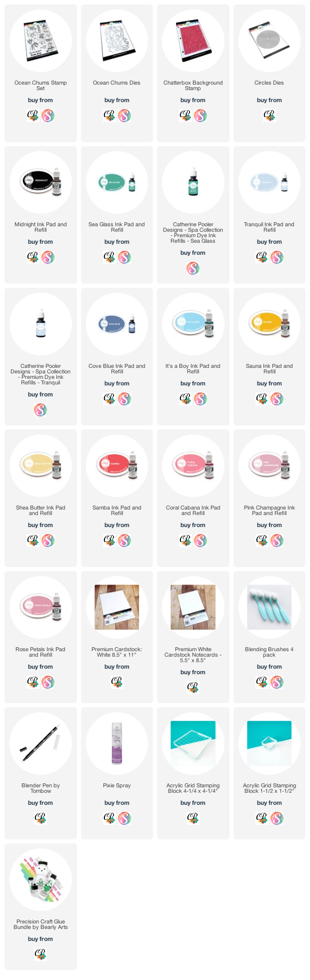
Task: Open the Cove Blue Ink Pad image
Action: click(117, 324)
